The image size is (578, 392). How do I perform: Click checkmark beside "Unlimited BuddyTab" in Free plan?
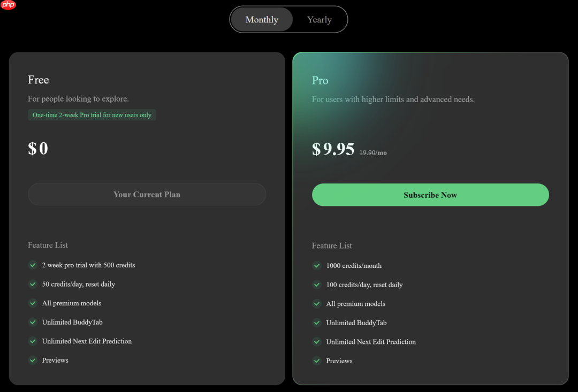[x=33, y=322]
